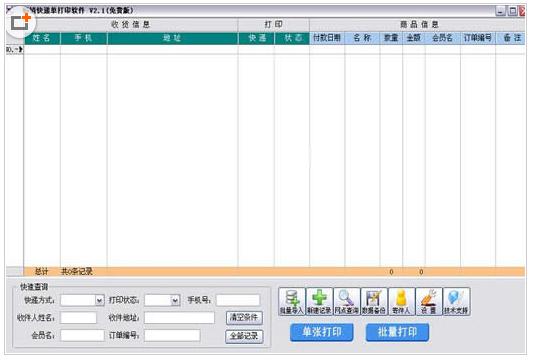This screenshot has width=535, height=361.
Task: Open 网点查询 outlet search icon
Action: point(346,302)
